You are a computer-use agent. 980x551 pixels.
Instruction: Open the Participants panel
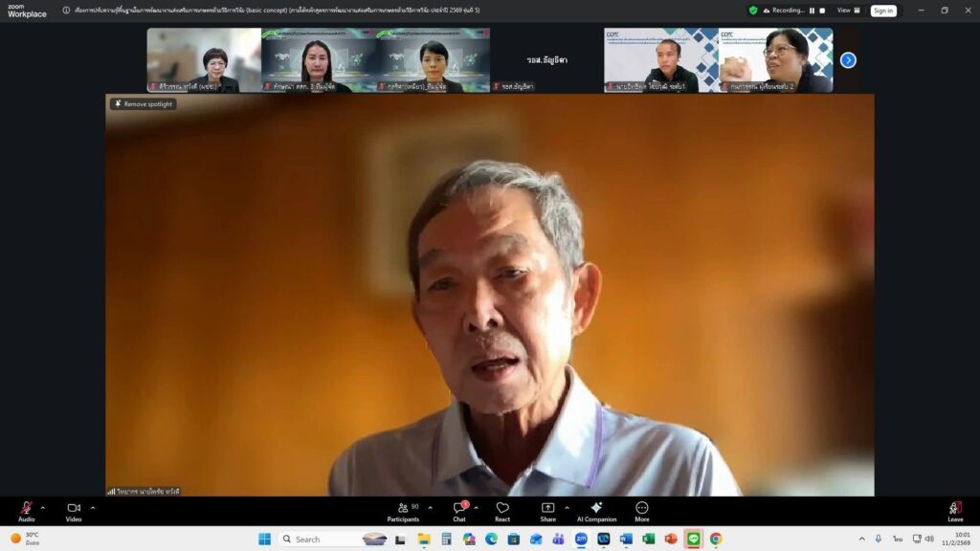[403, 508]
